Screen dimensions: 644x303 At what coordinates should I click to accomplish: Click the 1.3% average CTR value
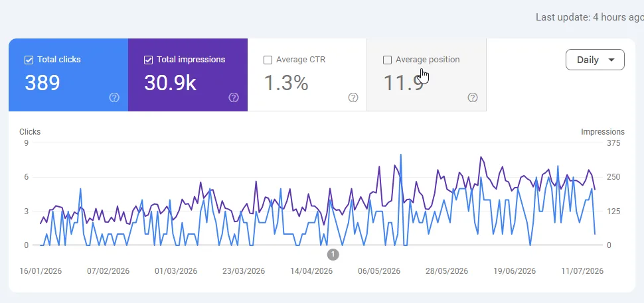point(286,83)
